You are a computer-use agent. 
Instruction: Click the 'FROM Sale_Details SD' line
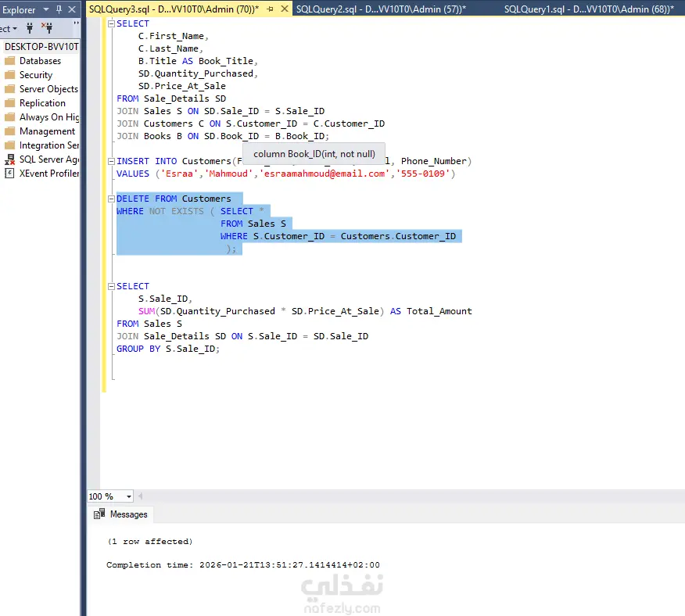tap(171, 98)
